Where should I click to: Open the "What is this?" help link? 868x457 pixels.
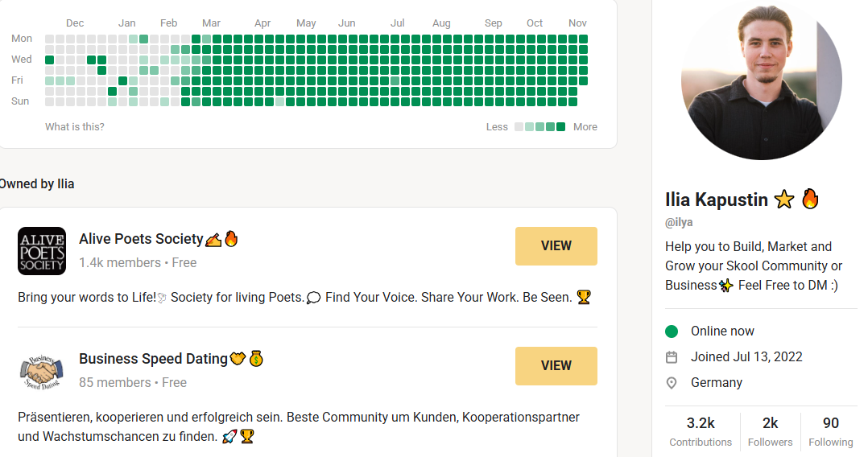75,126
